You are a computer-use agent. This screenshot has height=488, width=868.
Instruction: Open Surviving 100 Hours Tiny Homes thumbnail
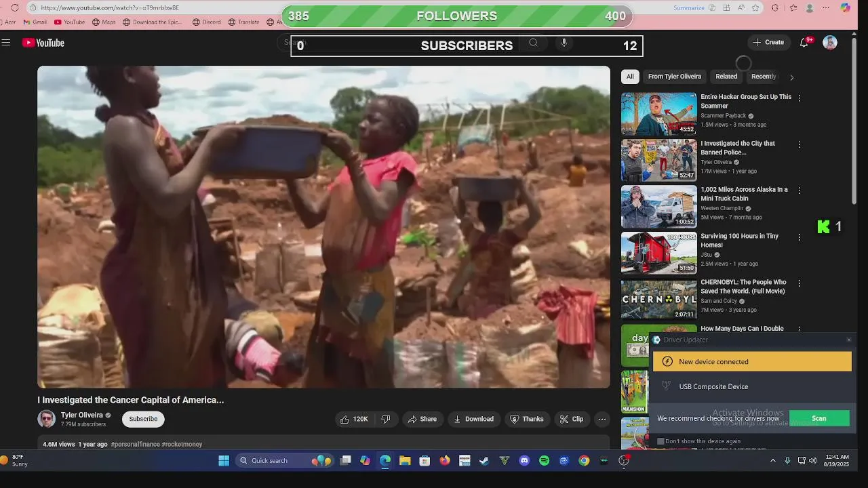658,252
